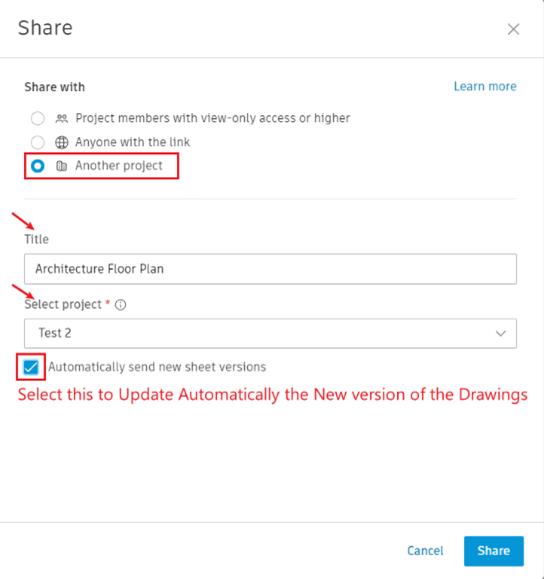Open the Test 2 project combo box
Image resolution: width=544 pixels, height=579 pixels.
[x=270, y=333]
